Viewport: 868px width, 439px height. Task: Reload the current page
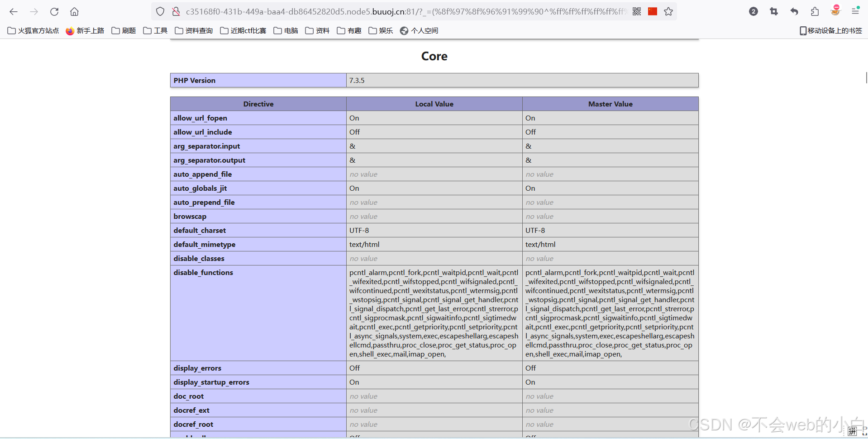coord(54,12)
